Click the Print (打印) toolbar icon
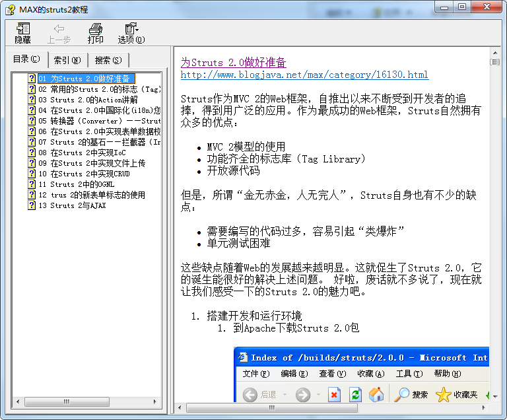 (x=96, y=33)
